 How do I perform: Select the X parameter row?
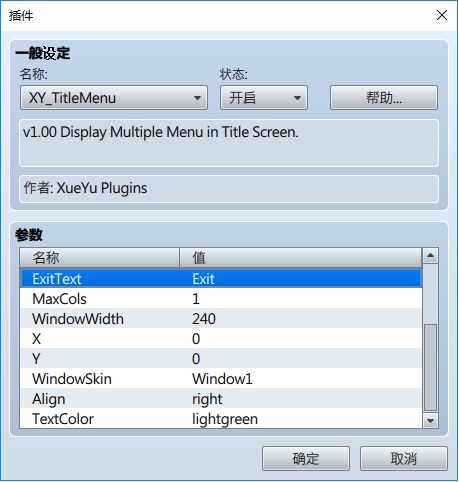(x=221, y=339)
